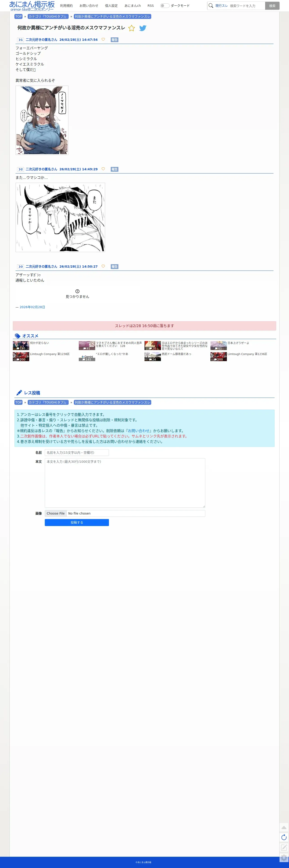Report post 3 with 報告 button
289x868 pixels.
115,267
